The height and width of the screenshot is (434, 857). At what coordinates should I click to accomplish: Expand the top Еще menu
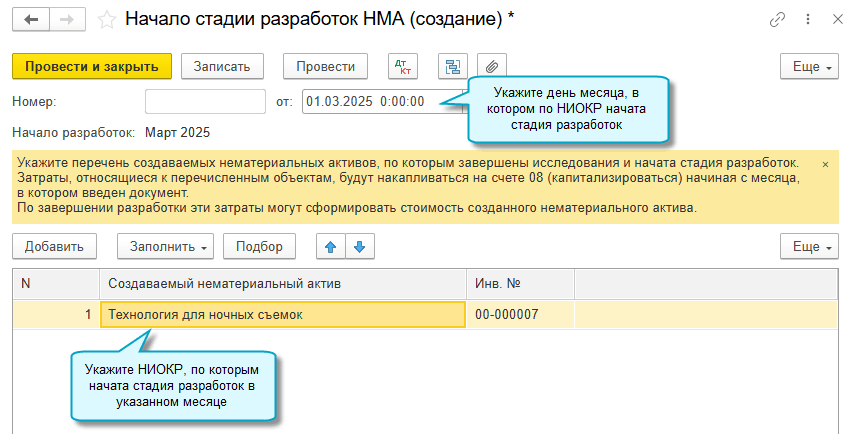pyautogui.click(x=811, y=67)
